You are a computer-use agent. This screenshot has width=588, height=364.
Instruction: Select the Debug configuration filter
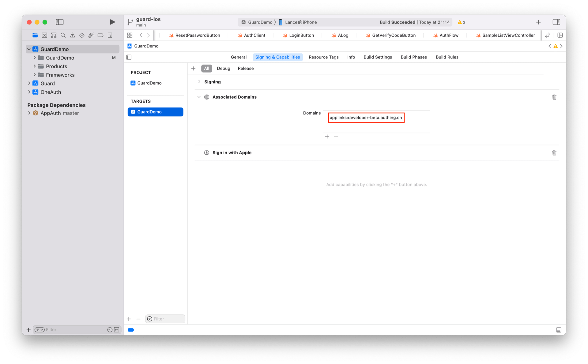pos(223,69)
